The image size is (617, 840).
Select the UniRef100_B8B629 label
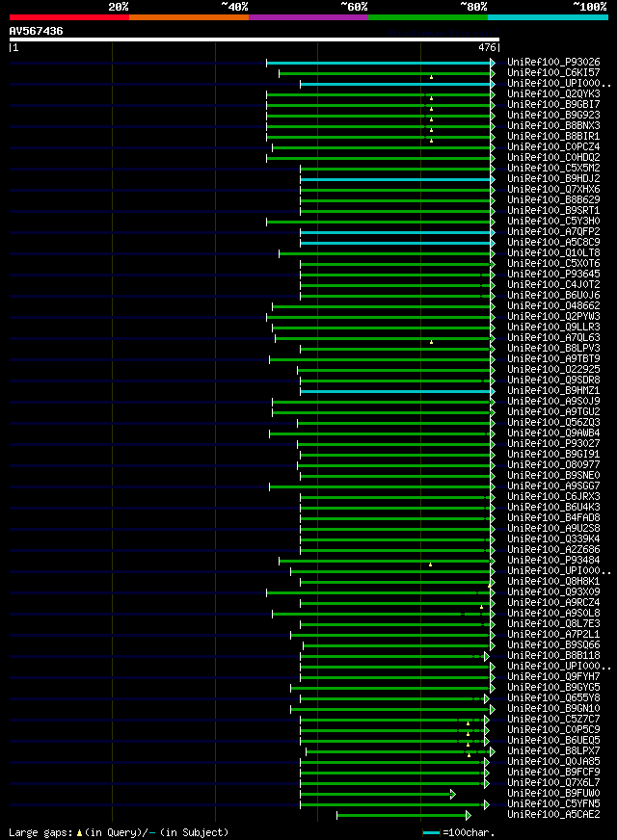point(553,199)
